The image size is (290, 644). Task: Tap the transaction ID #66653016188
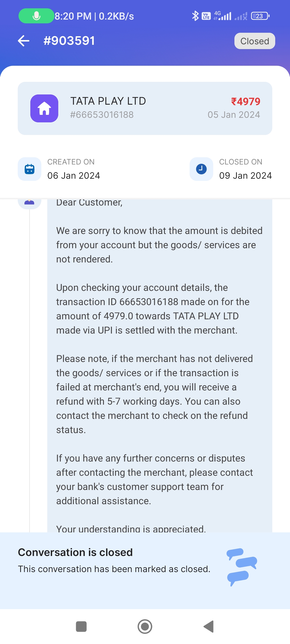coord(102,115)
